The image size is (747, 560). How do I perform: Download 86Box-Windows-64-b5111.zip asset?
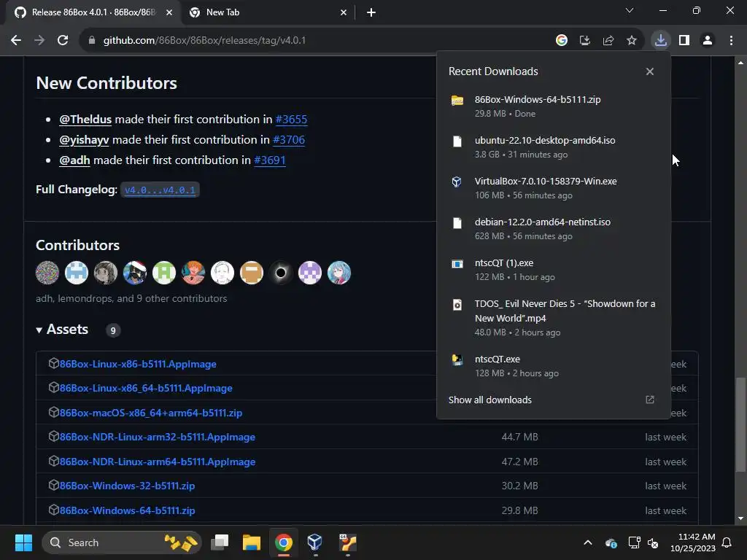127,510
